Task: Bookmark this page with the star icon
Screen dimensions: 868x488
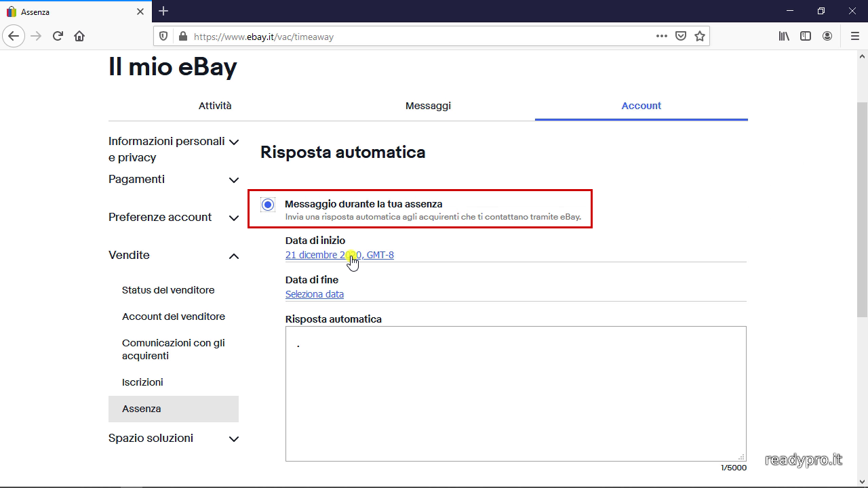Action: (x=700, y=37)
